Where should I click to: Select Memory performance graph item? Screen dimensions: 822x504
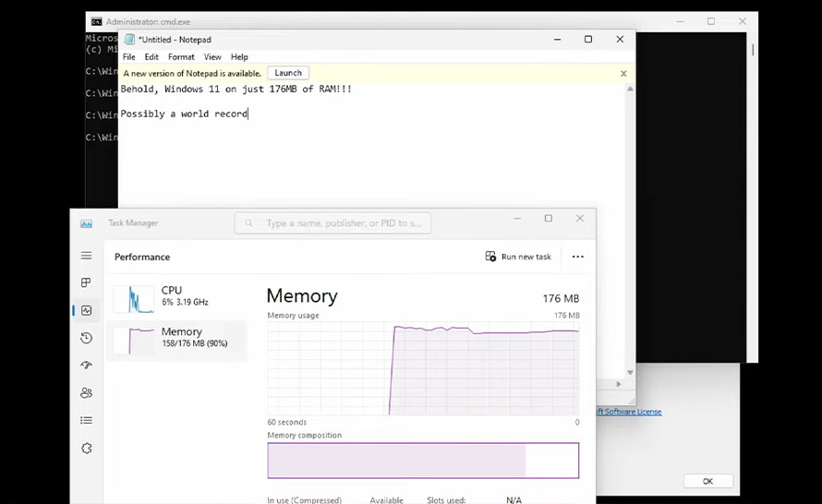click(176, 340)
